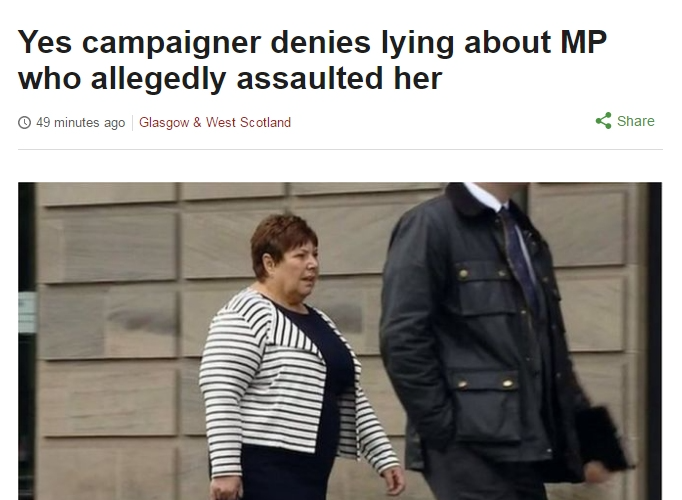This screenshot has height=500, width=682.
Task: Click the clock icon beside the timestamp
Action: [x=24, y=123]
